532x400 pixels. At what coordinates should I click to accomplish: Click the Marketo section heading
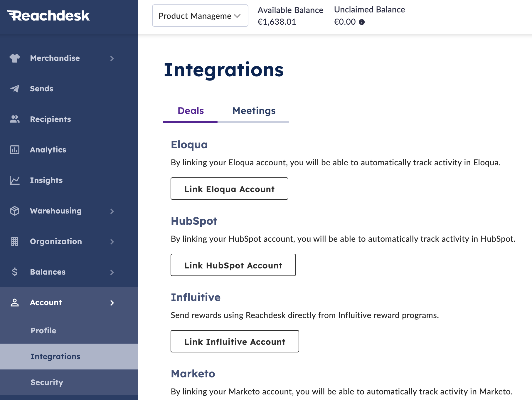coord(193,374)
